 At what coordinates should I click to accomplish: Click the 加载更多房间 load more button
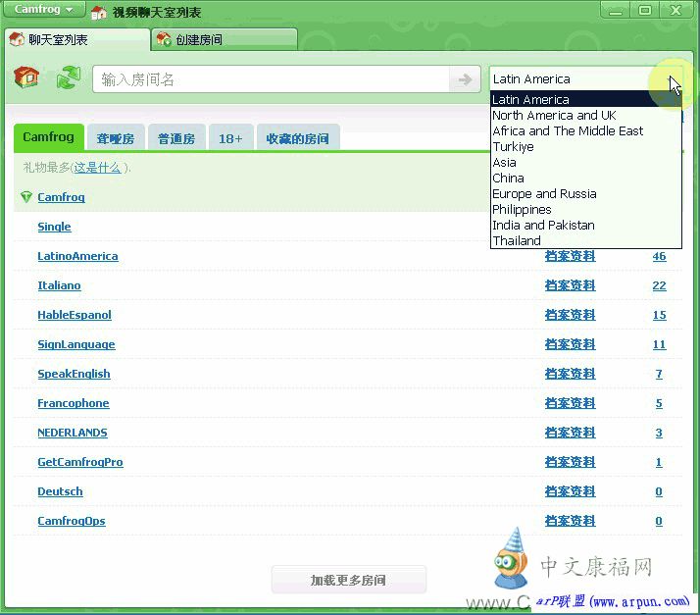pyautogui.click(x=349, y=580)
